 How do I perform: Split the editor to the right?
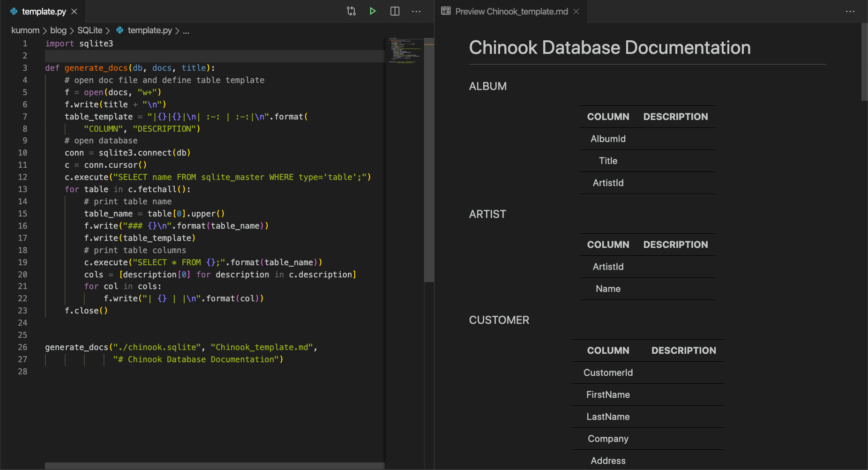395,11
